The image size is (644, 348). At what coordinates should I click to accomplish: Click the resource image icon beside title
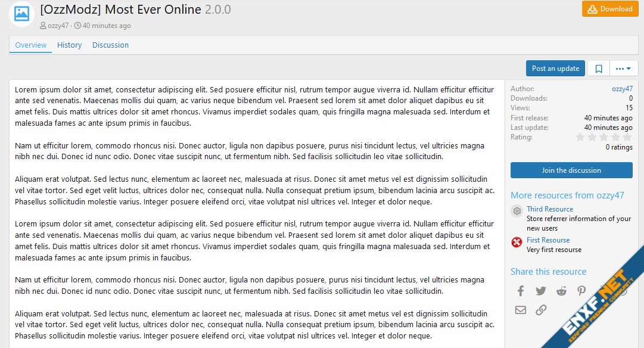click(22, 14)
